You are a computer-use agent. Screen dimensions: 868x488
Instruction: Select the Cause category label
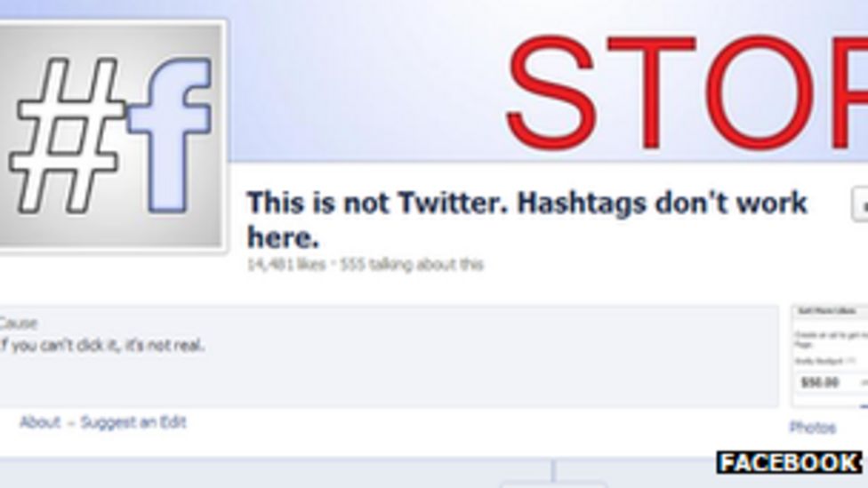coord(19,324)
